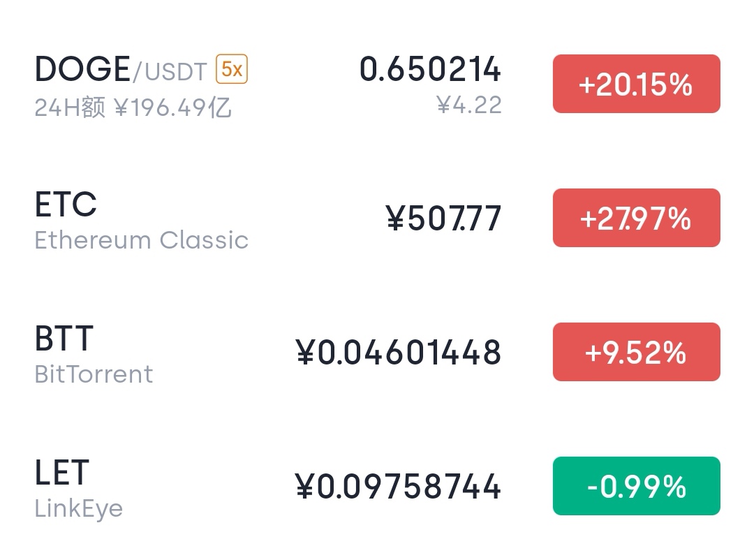754x560 pixels.
Task: Tap the green -0.99% badge for LET
Action: coord(636,486)
